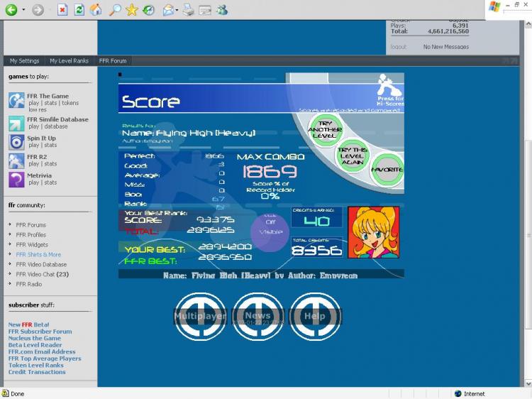
Task: Click the anime girl avatar image
Action: pyautogui.click(x=373, y=232)
